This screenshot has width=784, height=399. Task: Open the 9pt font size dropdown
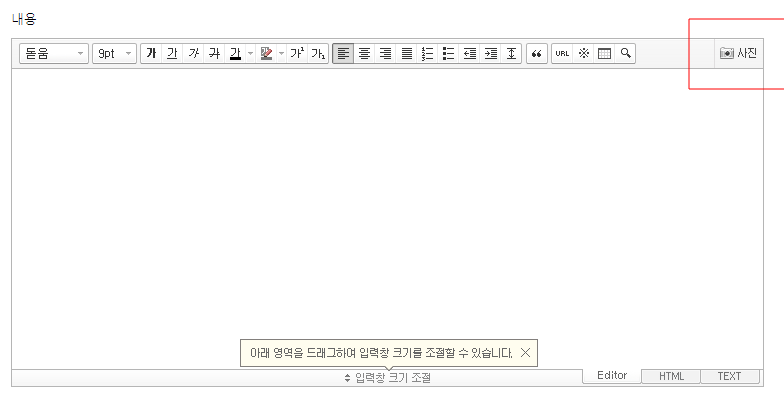coord(114,54)
